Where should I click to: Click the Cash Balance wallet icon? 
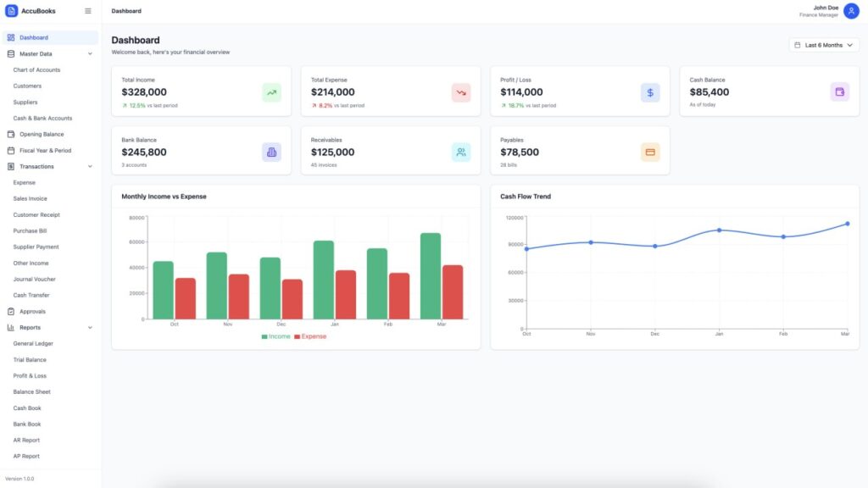pos(839,92)
